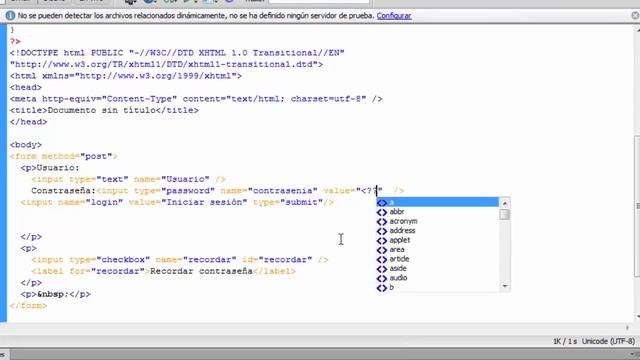Click the <head> opening tag line
The height and width of the screenshot is (360, 640).
tap(26, 87)
